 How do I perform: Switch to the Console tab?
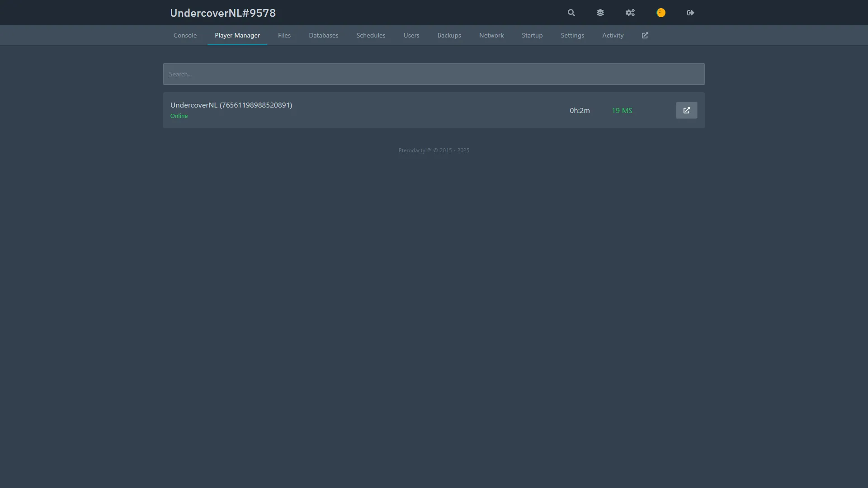tap(185, 35)
